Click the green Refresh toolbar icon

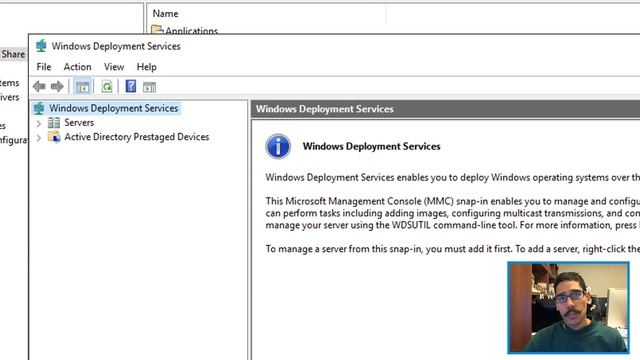[x=107, y=87]
